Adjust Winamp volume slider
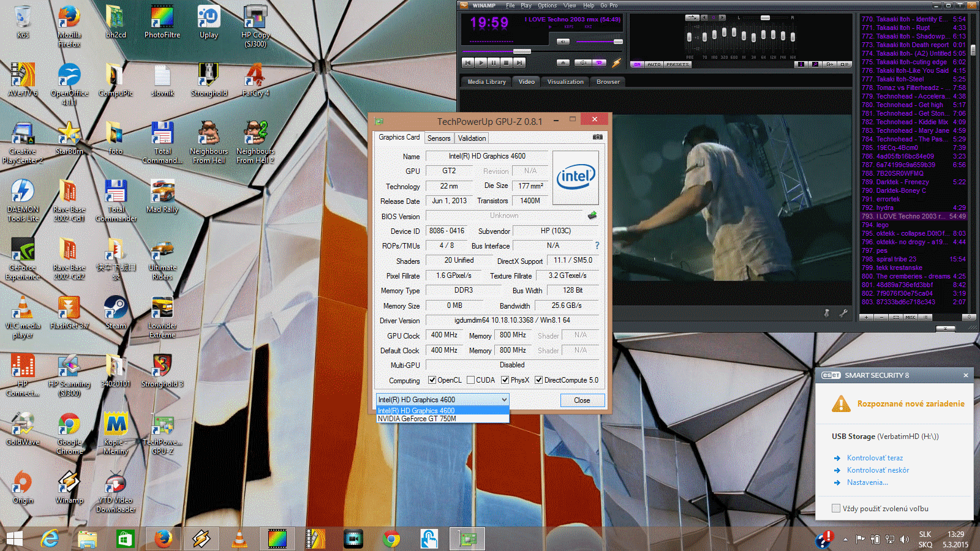 (x=600, y=42)
